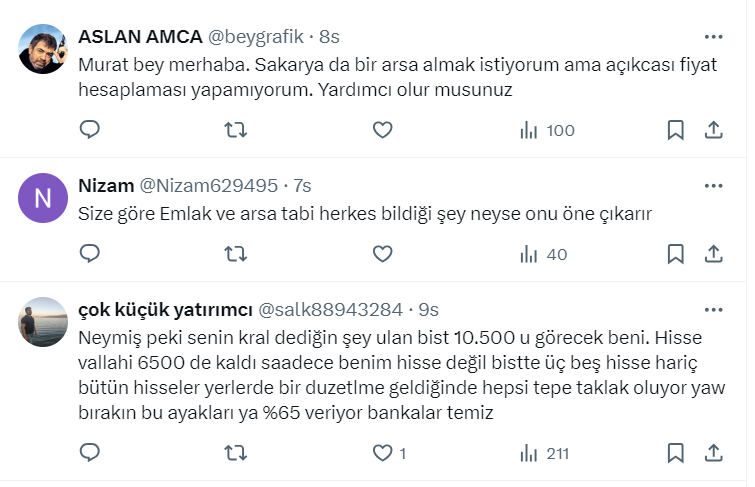Reply to Nizam's tweet
This screenshot has width=755, height=487.
90,254
